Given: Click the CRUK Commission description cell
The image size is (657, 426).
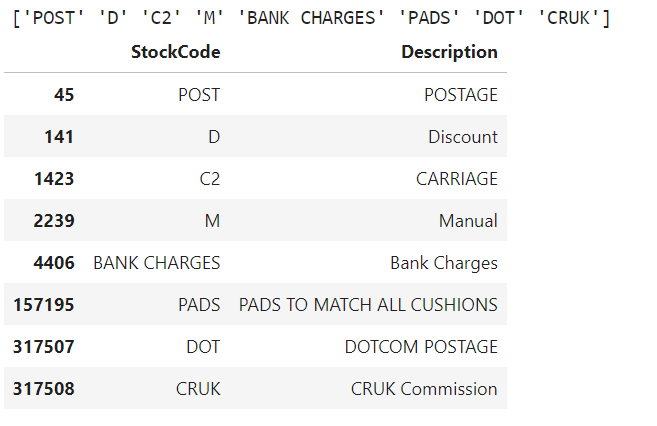Looking at the screenshot, I should (x=424, y=389).
